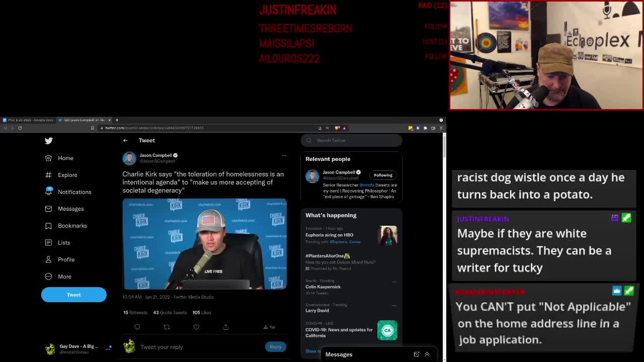Open Messages in Twitter sidebar
Screen dimensions: 644x362
coord(64,209)
